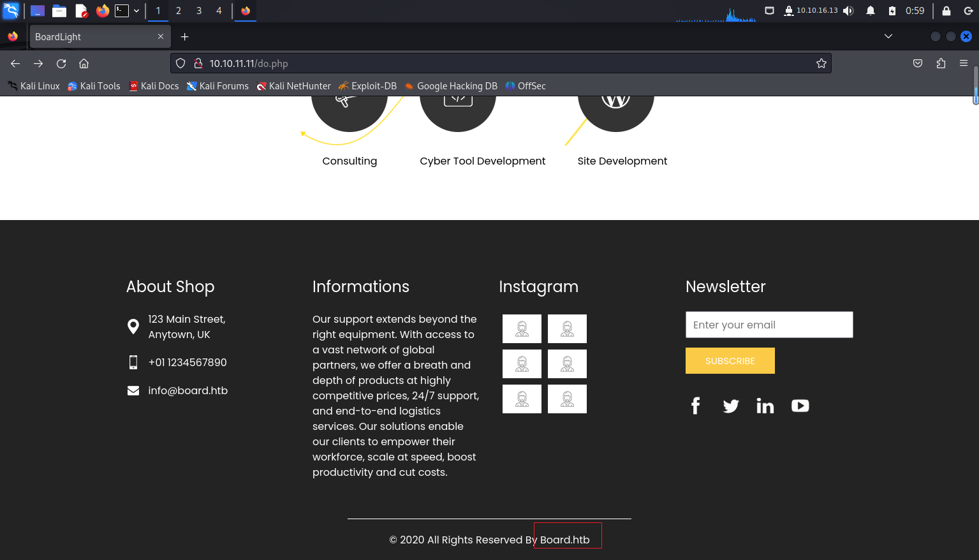
Task: Click the shield tracking protection icon
Action: (x=180, y=63)
